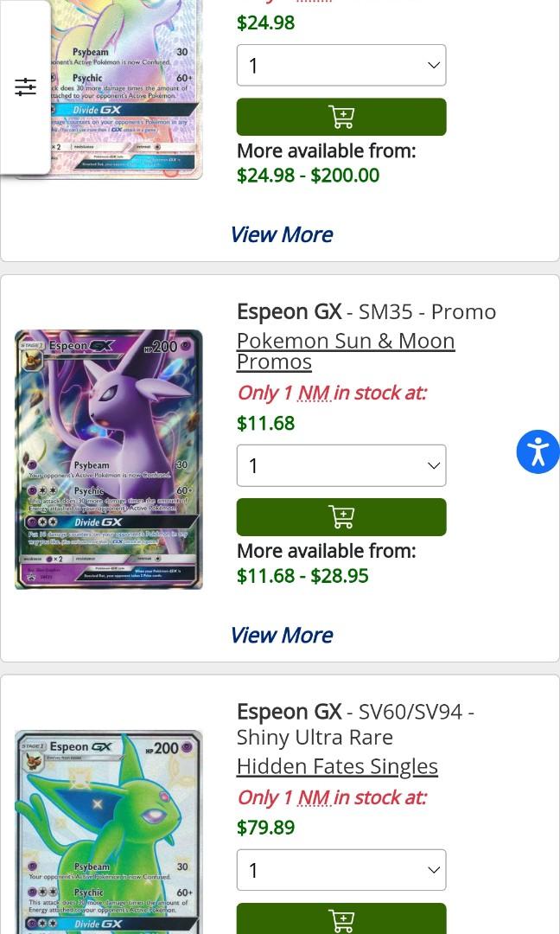560x934 pixels.
Task: Open the Hidden Fates Singles link
Action: pyautogui.click(x=337, y=766)
